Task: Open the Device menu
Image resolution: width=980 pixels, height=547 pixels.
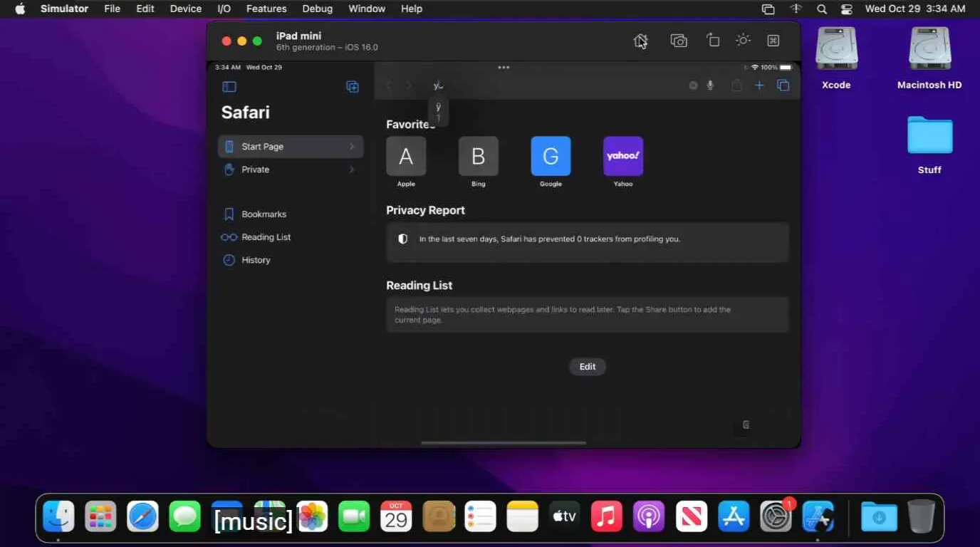Action: tap(186, 9)
